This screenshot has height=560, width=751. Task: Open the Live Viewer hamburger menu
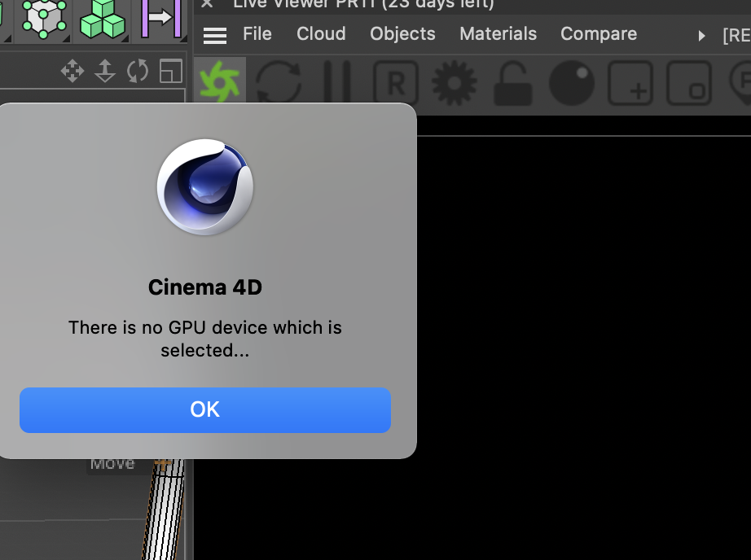pyautogui.click(x=215, y=36)
